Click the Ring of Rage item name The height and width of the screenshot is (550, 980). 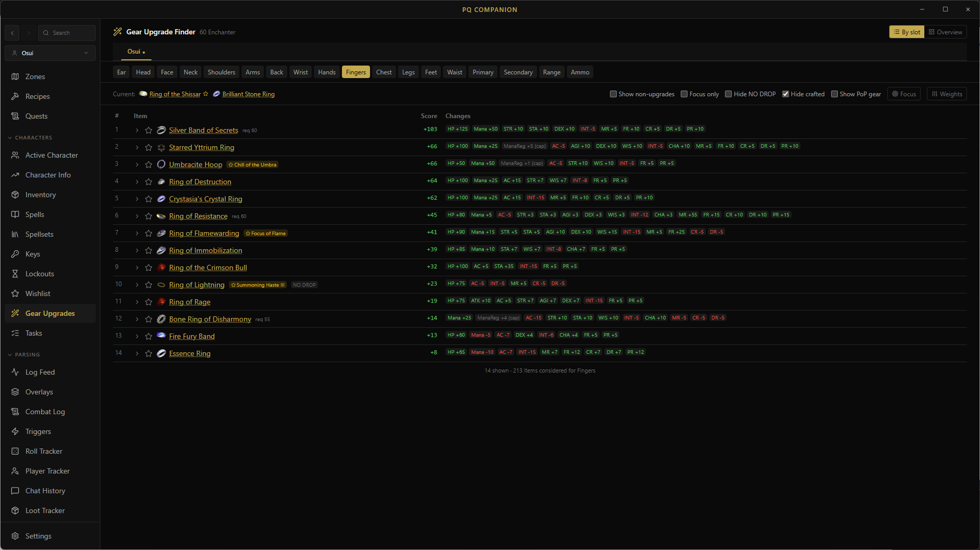[x=190, y=302]
